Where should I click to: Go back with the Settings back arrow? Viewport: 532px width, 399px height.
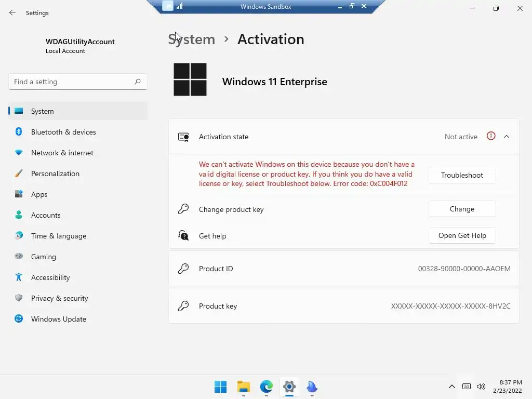12,12
